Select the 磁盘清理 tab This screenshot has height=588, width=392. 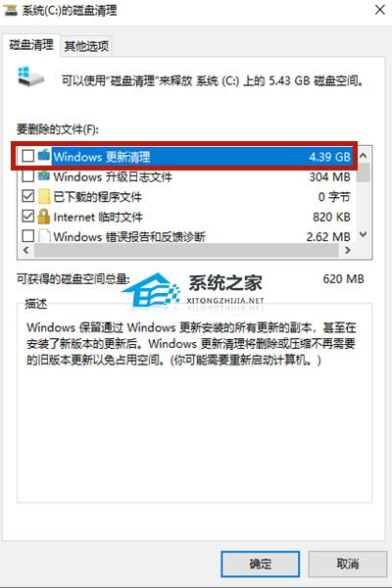coord(31,45)
